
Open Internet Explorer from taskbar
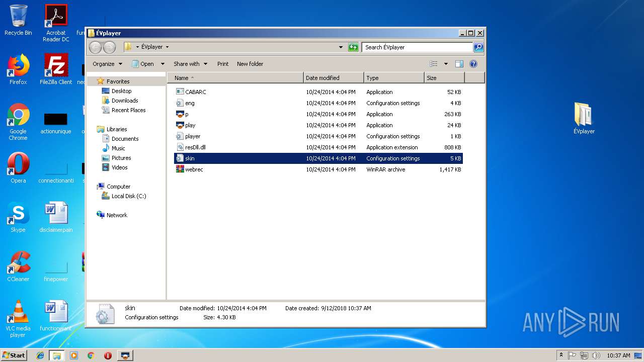click(x=40, y=355)
